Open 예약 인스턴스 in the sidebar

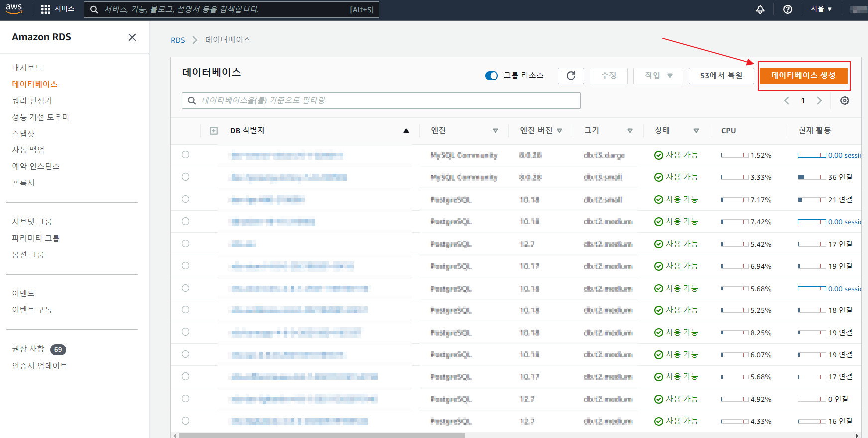click(36, 166)
